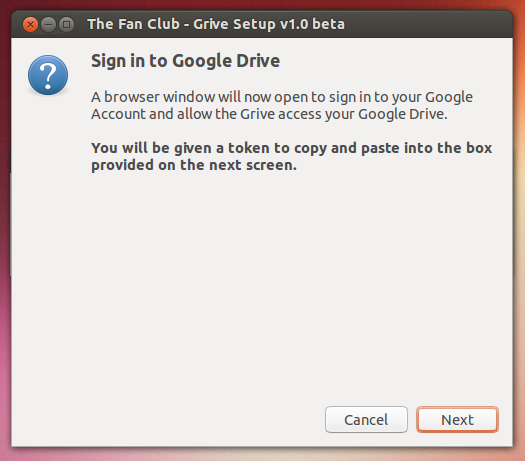Click the bold word 'token'
Screen dimensions: 525x461
[x=249, y=148]
